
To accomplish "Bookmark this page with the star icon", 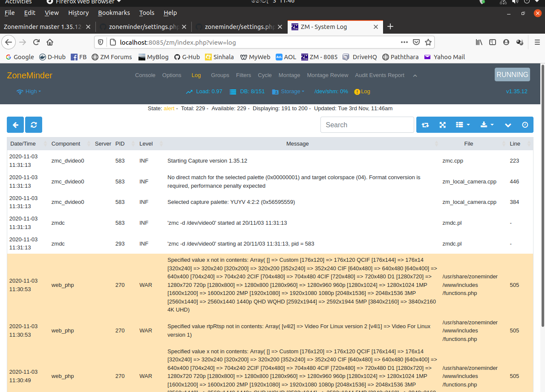I will 428,42.
